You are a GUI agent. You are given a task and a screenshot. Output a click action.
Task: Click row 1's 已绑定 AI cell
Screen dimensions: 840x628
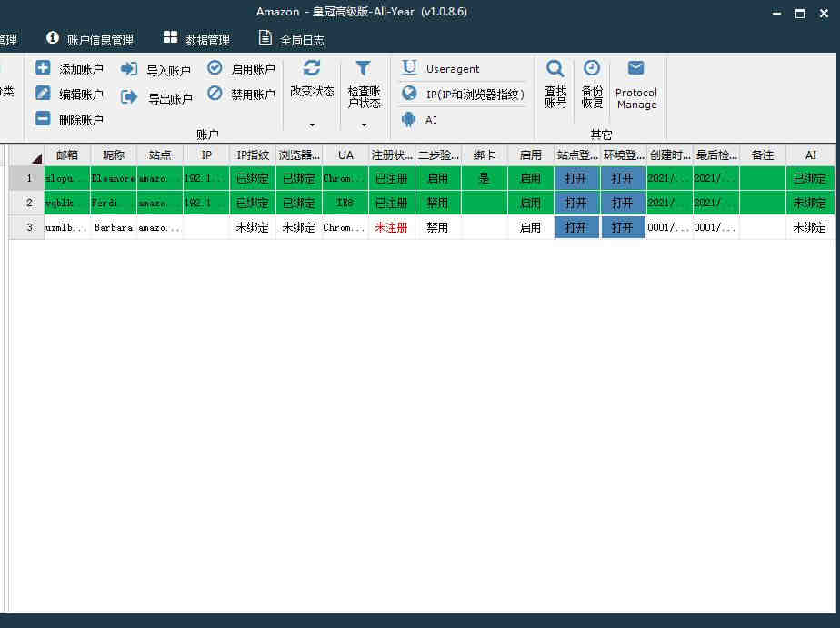pyautogui.click(x=811, y=178)
